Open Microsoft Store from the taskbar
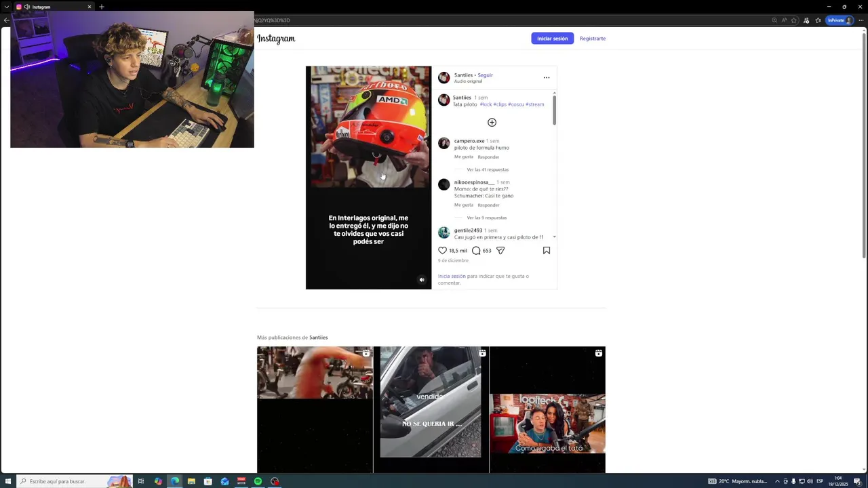The height and width of the screenshot is (488, 868). (x=208, y=481)
